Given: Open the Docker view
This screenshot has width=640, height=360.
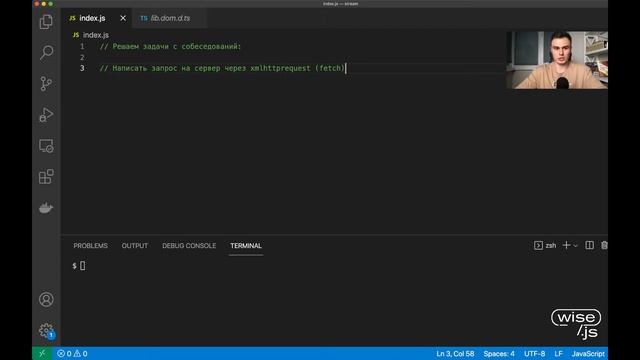Looking at the screenshot, I should click(x=46, y=208).
